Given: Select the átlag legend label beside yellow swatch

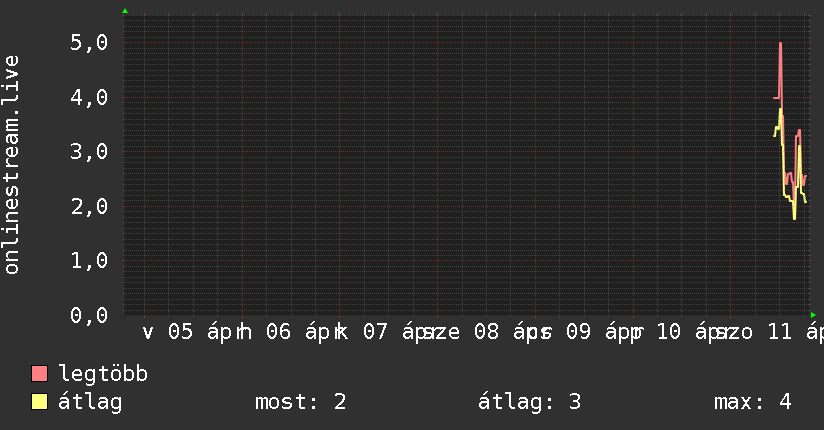Looking at the screenshot, I should pos(91,402).
